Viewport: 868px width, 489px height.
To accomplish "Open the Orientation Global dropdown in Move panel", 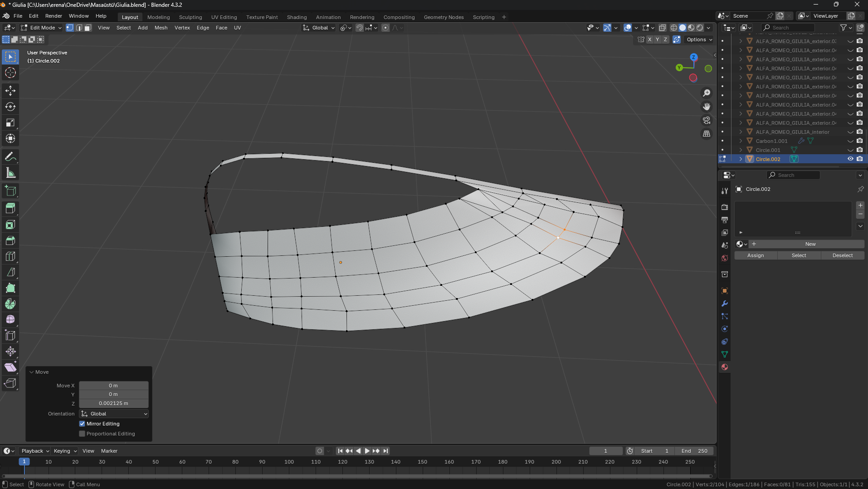I will pos(114,414).
